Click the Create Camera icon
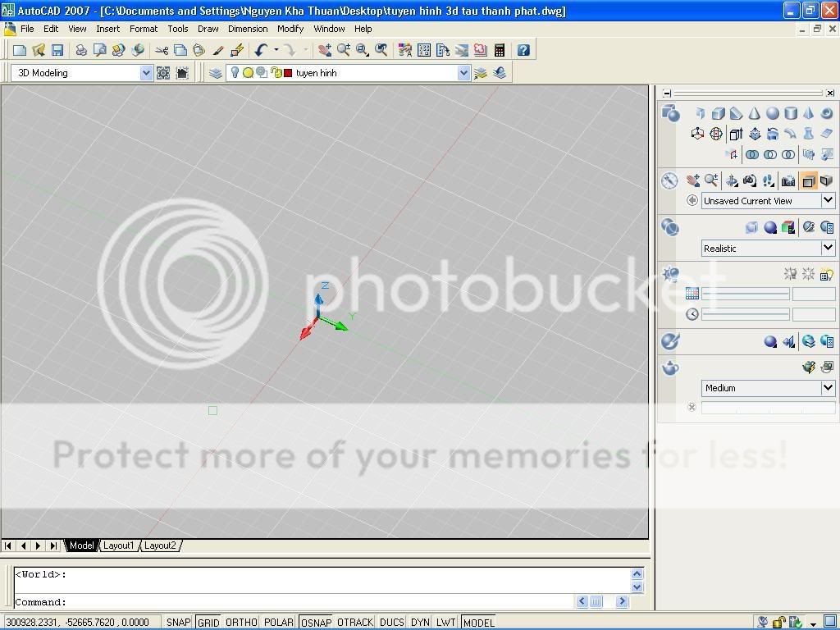The image size is (840, 630). click(788, 180)
